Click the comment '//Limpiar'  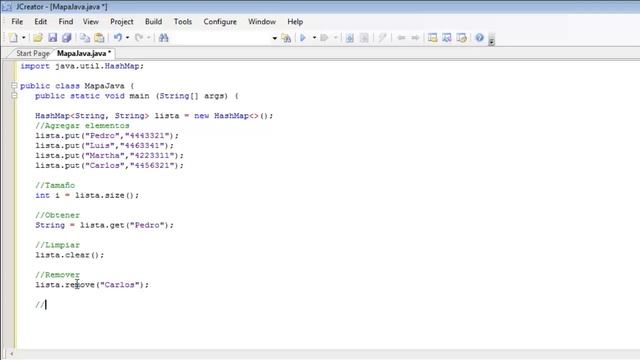58,245
